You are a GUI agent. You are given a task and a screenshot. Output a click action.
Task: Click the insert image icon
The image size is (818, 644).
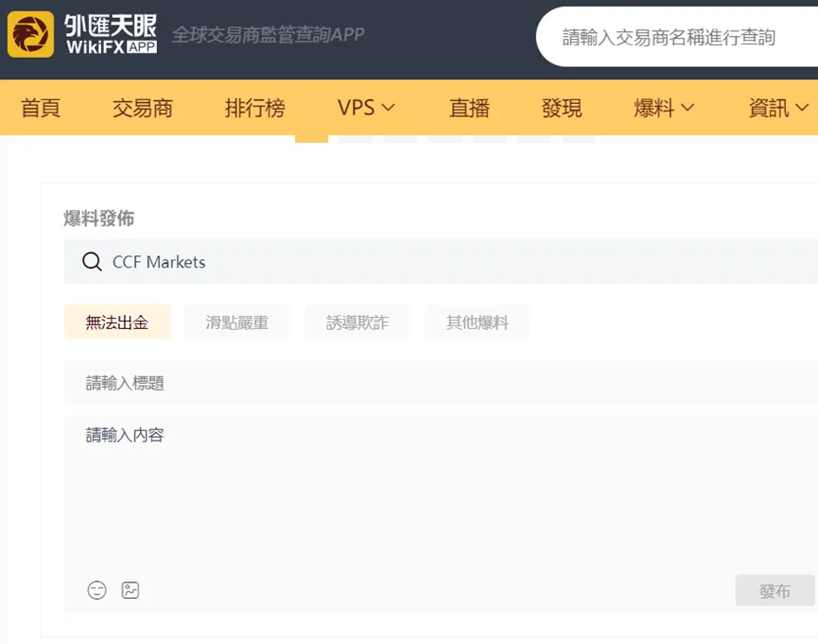[131, 590]
